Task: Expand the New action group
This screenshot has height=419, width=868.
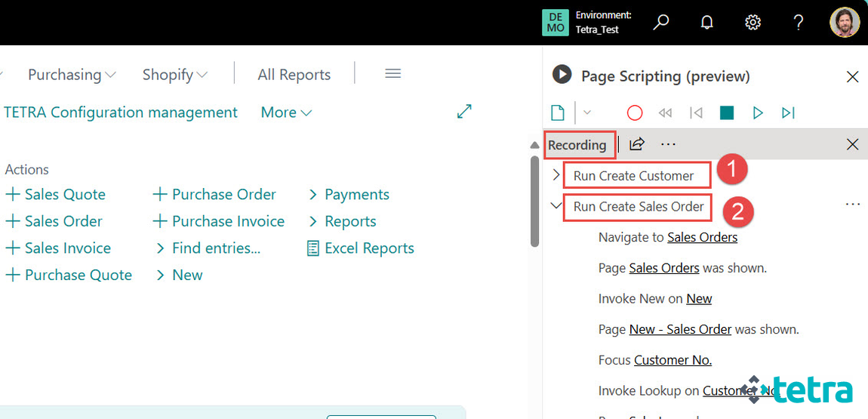Action: click(x=179, y=275)
